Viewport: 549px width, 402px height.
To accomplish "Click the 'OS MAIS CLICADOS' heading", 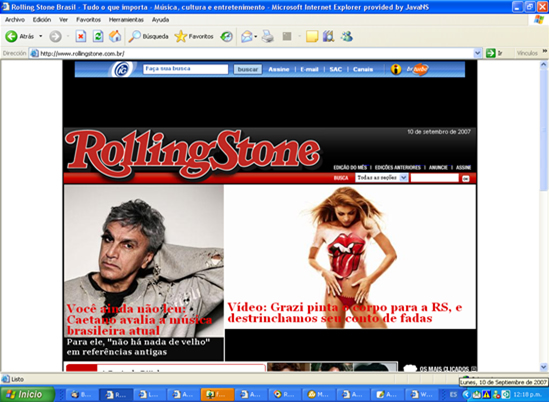I will click(x=444, y=369).
